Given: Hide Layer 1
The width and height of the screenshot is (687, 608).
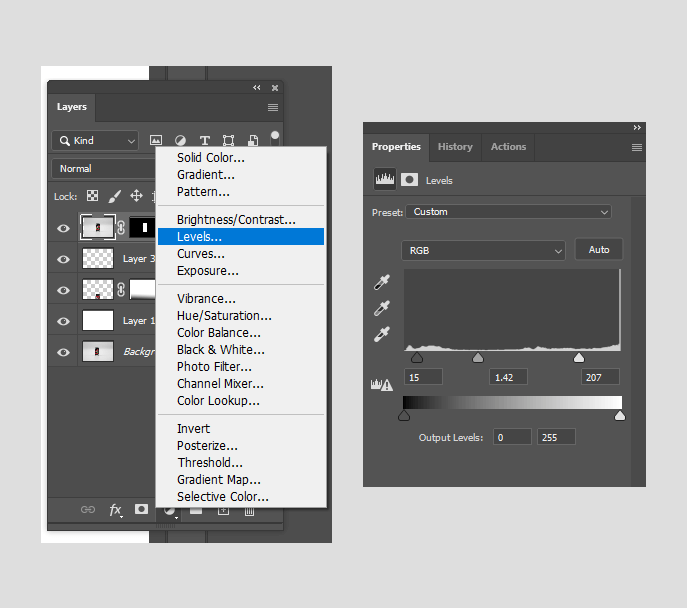Looking at the screenshot, I should pyautogui.click(x=64, y=322).
